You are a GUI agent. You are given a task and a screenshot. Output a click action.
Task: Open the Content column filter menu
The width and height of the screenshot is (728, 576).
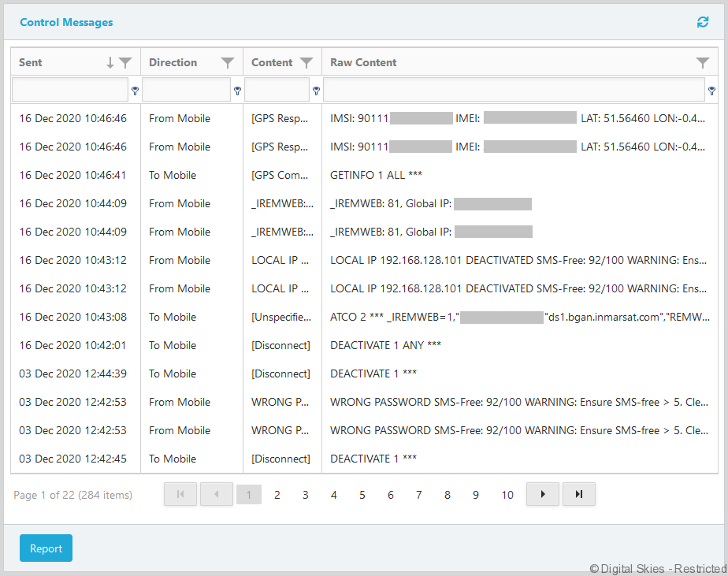pyautogui.click(x=306, y=63)
